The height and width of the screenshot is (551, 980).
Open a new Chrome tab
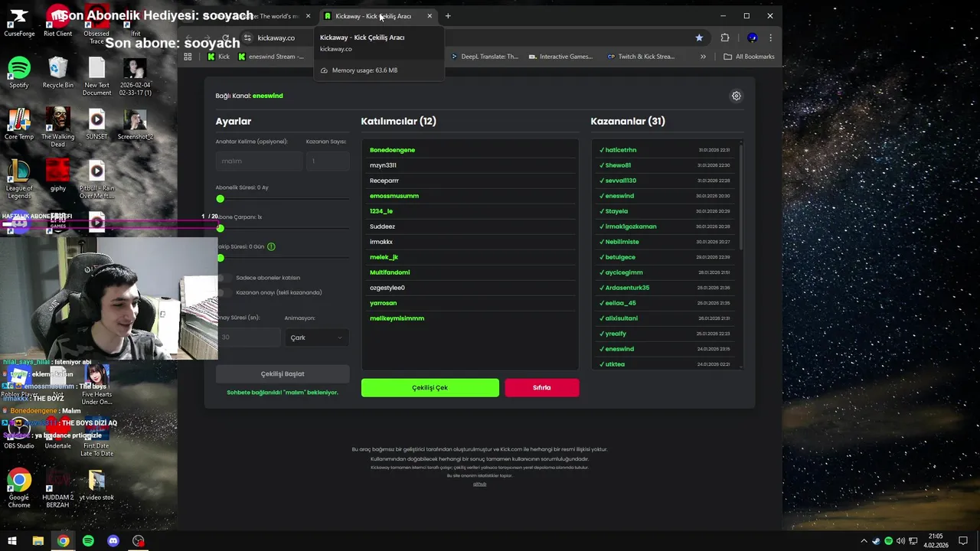(x=448, y=16)
